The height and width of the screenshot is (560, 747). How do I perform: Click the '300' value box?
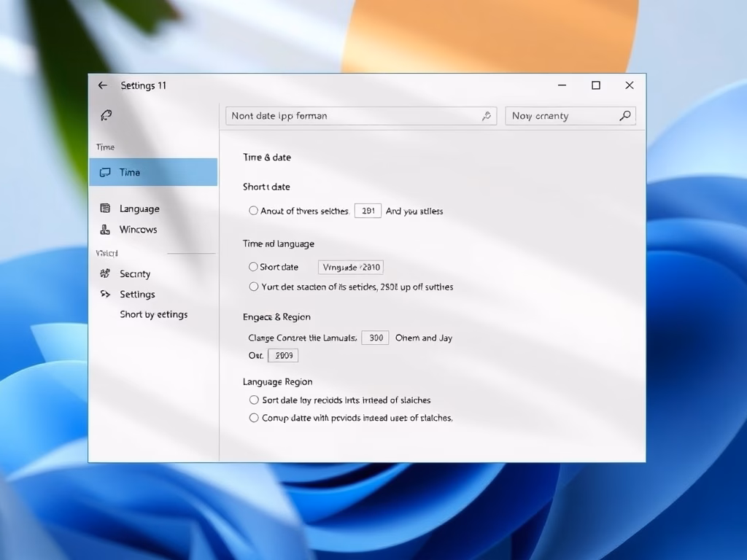376,338
